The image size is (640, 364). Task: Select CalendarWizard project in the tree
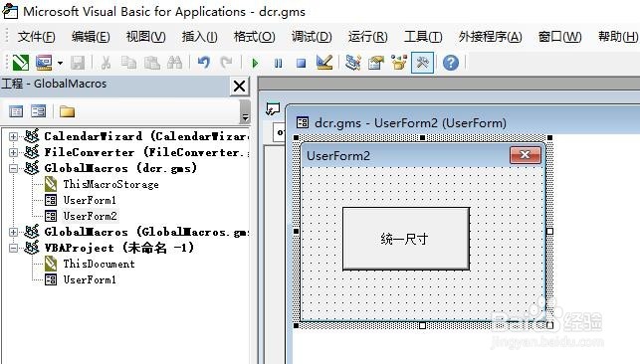[146, 136]
